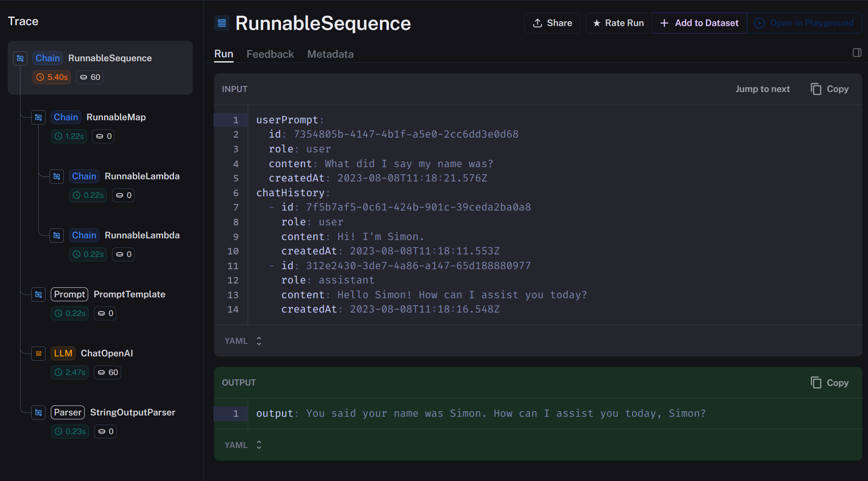Click the ChatOpenAI LLM node icon
The image size is (868, 481).
[x=39, y=353]
